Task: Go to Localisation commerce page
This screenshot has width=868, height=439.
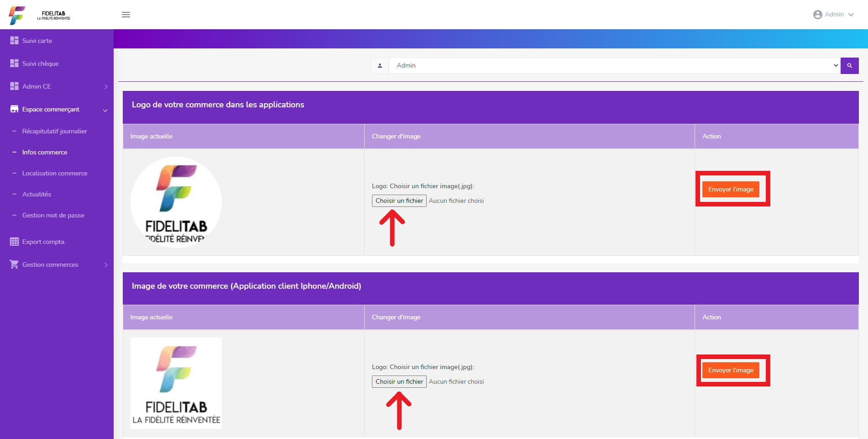Action: pyautogui.click(x=54, y=173)
